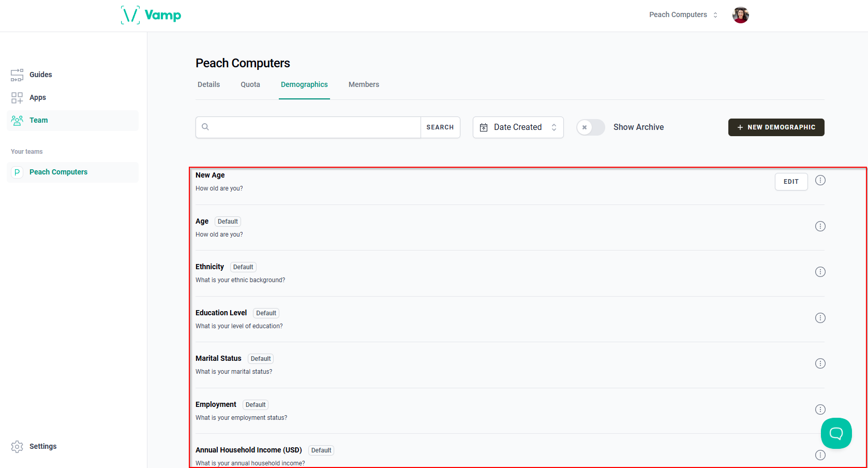Open the Date Created sort dropdown
Image resolution: width=868 pixels, height=468 pixels.
coord(517,127)
